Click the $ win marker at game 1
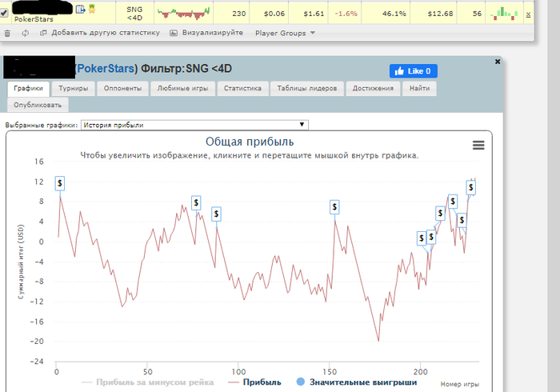 [x=60, y=183]
